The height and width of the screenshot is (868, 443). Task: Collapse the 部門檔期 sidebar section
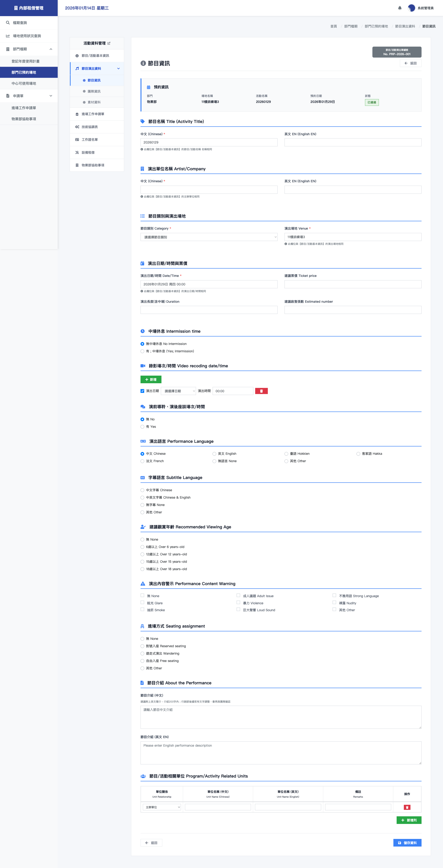51,49
